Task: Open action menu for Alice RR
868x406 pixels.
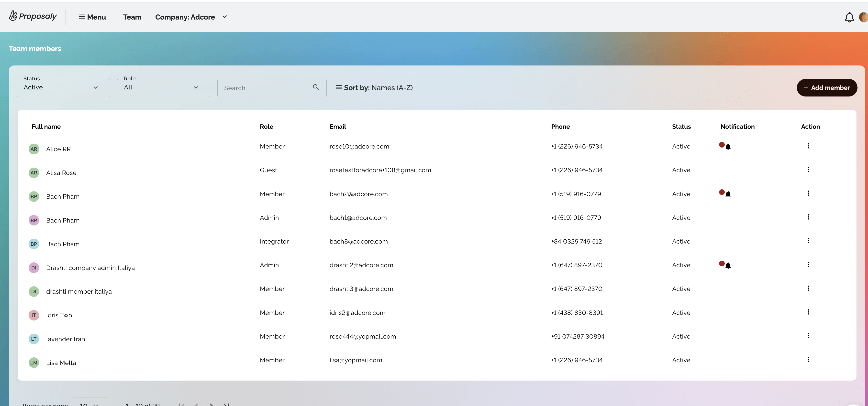Action: (808, 146)
